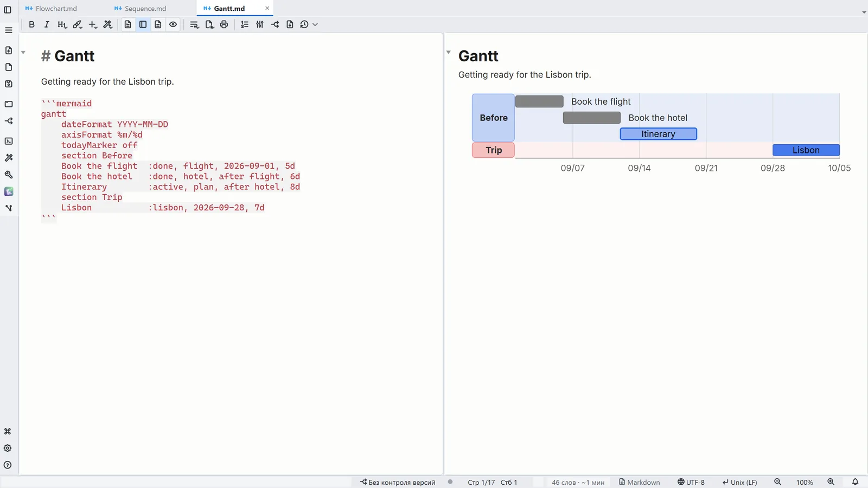Click the numbered list icon
The image size is (868, 488).
[x=245, y=24]
